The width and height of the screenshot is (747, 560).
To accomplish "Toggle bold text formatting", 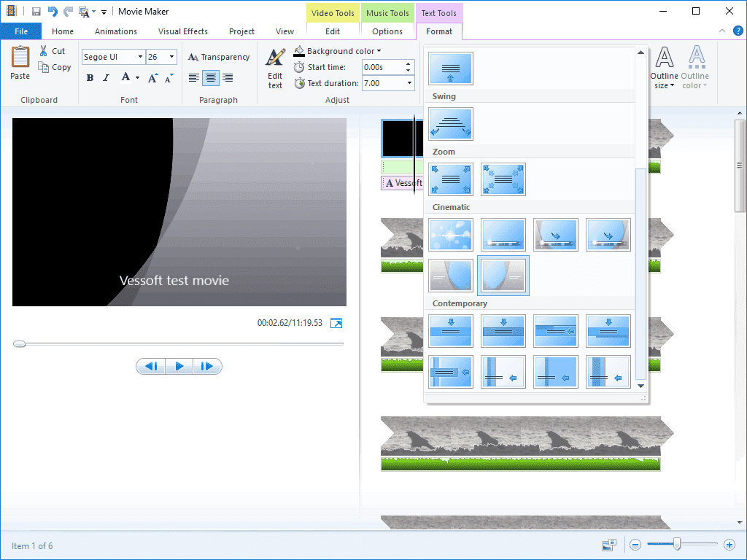I will pyautogui.click(x=90, y=77).
